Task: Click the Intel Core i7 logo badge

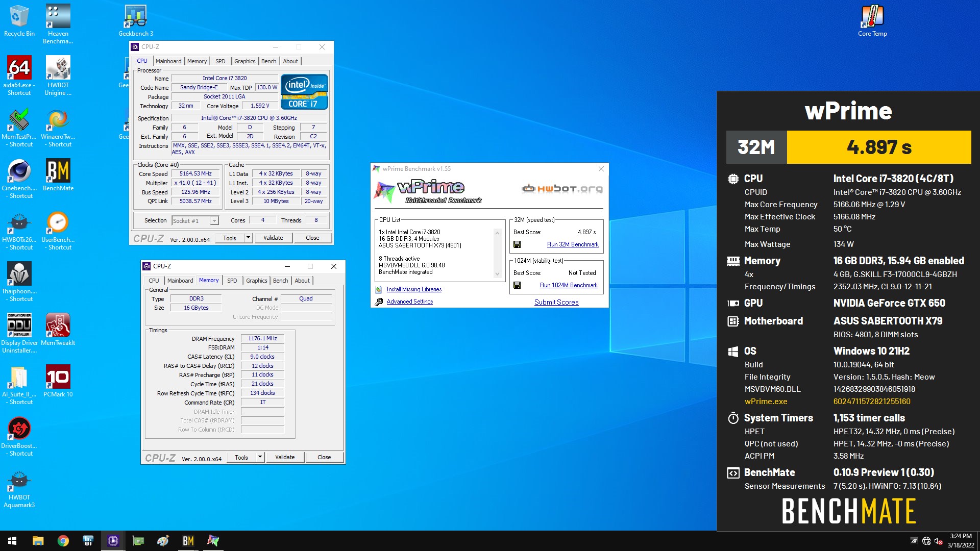Action: tap(304, 92)
